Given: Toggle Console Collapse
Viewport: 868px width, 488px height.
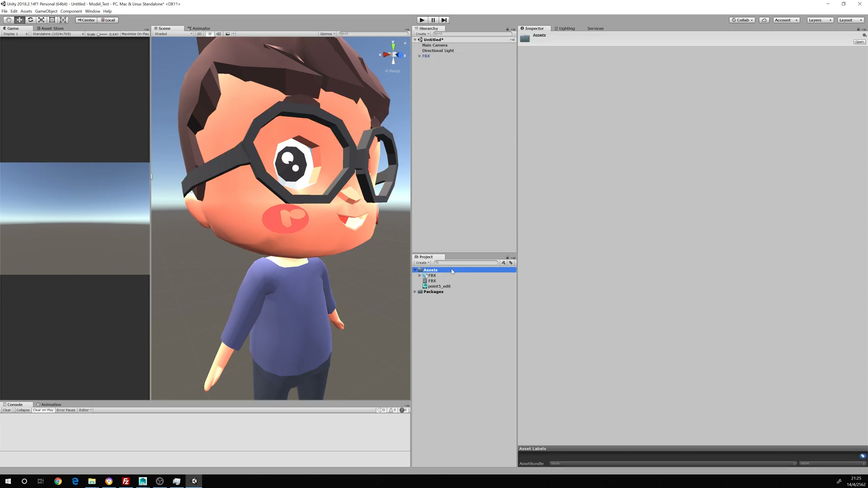Looking at the screenshot, I should [x=23, y=410].
